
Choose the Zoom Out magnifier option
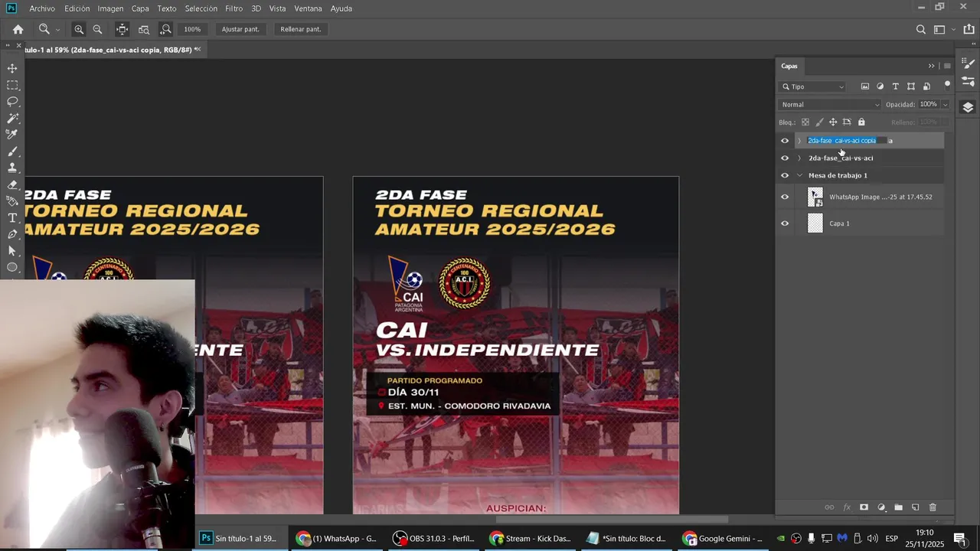(x=97, y=29)
